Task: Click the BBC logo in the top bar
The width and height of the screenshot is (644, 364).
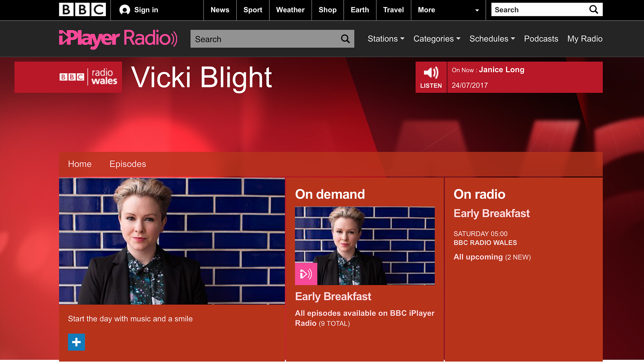Action: [x=82, y=10]
